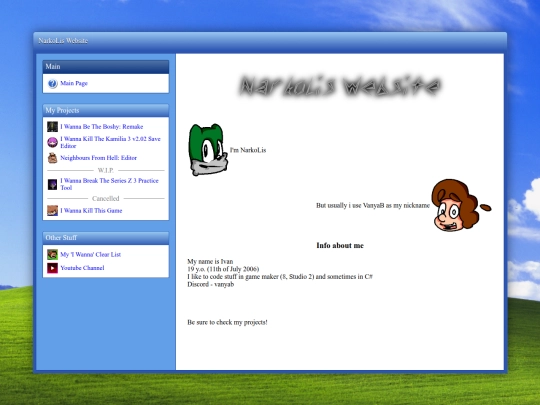Click the 'I Wanna' Clear List icon
The height and width of the screenshot is (405, 540).
tap(52, 255)
